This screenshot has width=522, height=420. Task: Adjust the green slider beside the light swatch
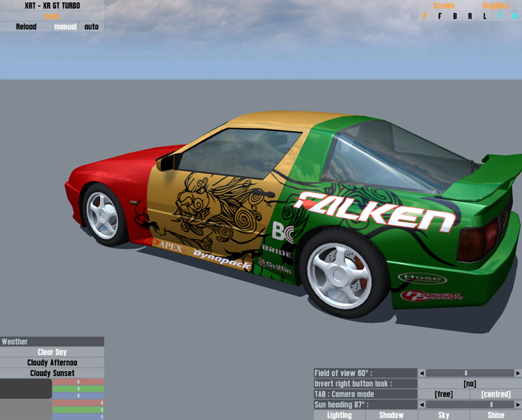[78, 410]
